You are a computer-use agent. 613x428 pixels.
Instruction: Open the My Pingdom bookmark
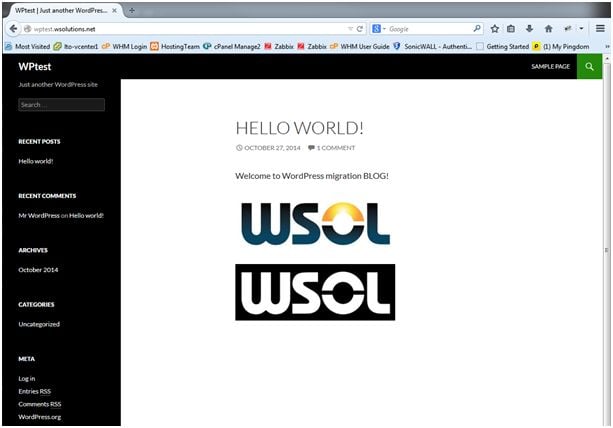(x=561, y=47)
